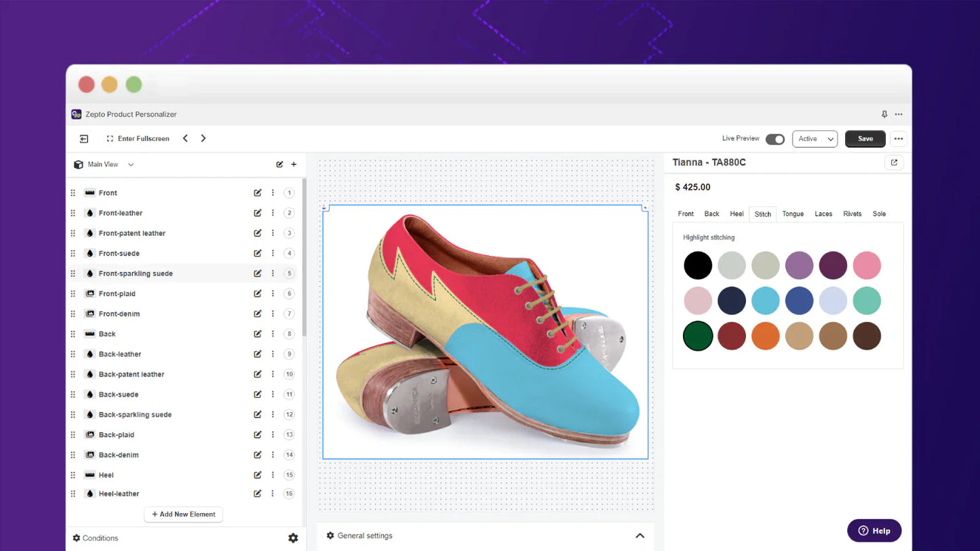980x551 pixels.
Task: Open the Active status dropdown
Action: click(815, 139)
